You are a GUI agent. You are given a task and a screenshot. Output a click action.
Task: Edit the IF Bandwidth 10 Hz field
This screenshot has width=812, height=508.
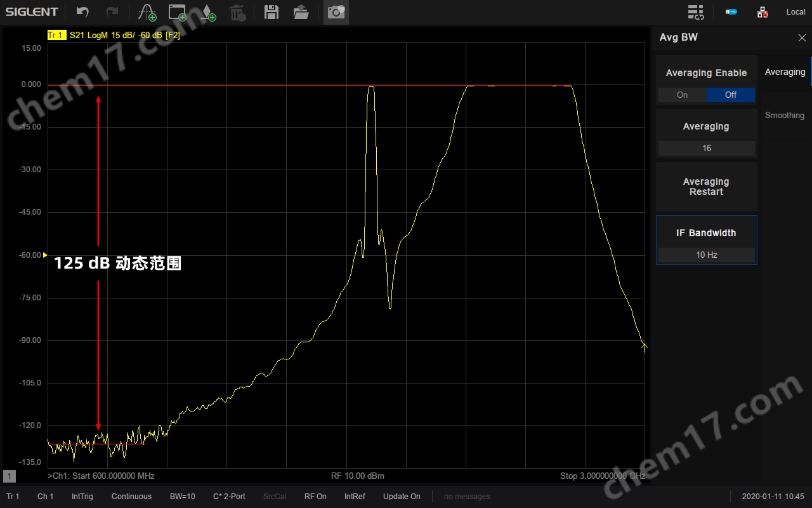coord(706,255)
